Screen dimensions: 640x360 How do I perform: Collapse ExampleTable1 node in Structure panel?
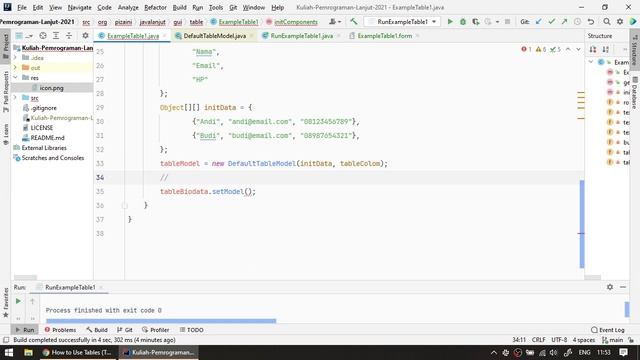tap(591, 62)
